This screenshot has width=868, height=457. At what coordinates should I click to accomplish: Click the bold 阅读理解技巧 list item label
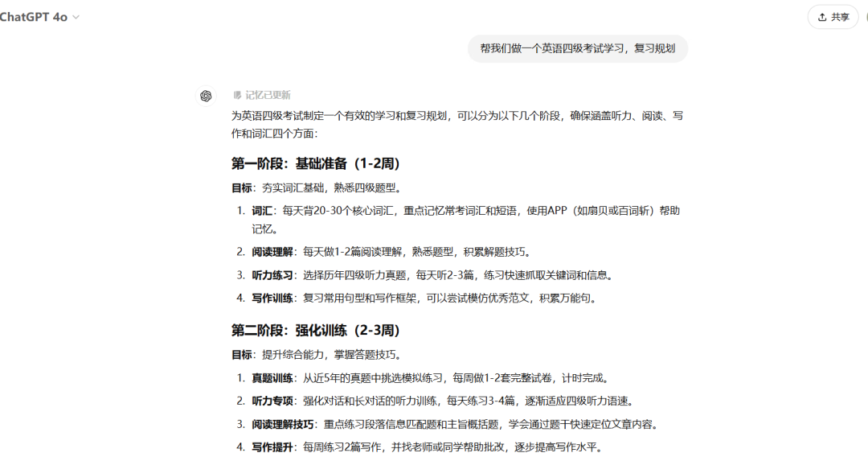pos(282,424)
